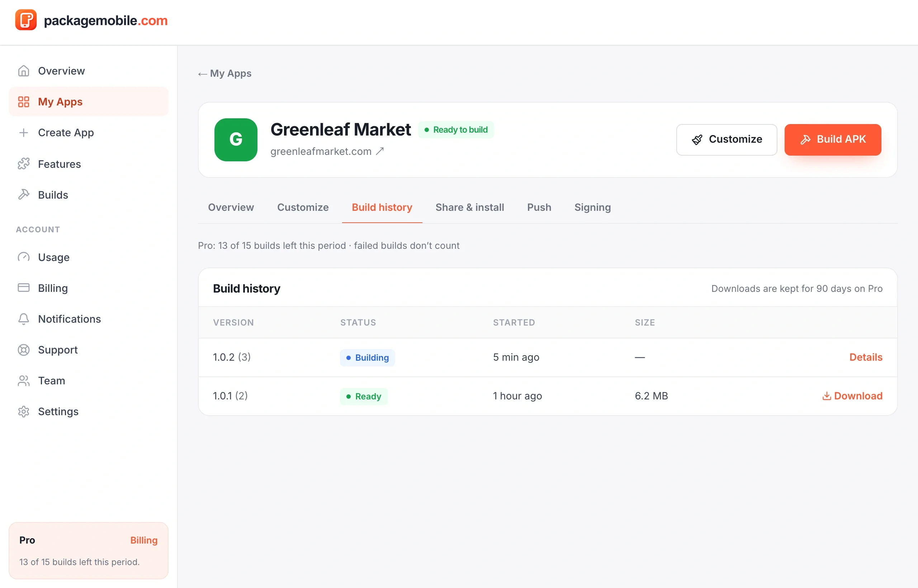Click the Support lifebuoy icon
918x588 pixels.
pyautogui.click(x=24, y=350)
